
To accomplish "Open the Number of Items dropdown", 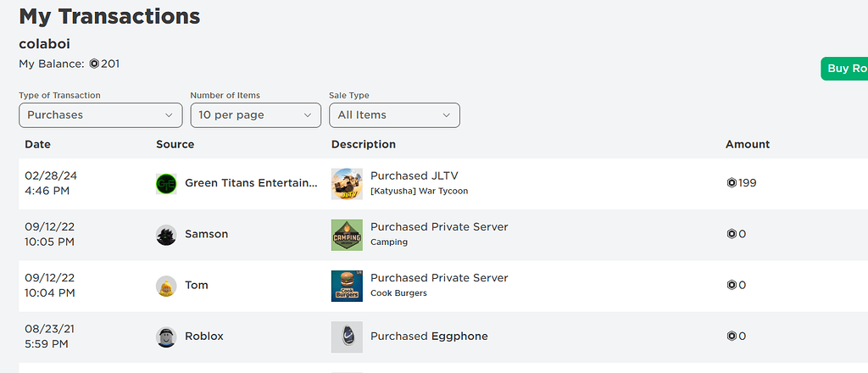I will (256, 115).
